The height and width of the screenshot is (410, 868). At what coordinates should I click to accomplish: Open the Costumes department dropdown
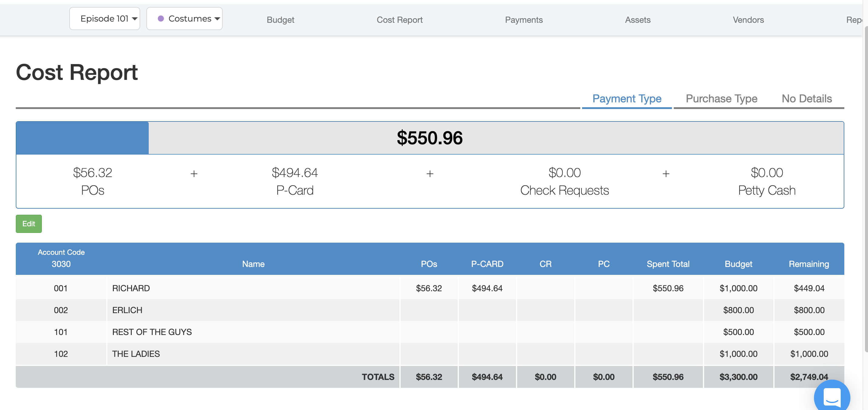coord(184,19)
